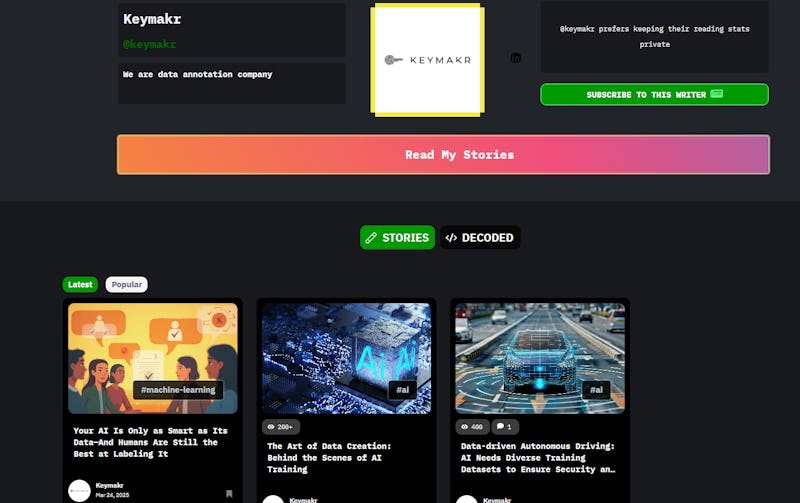Click the #ai tag on Data Creation story
The width and height of the screenshot is (800, 503).
pyautogui.click(x=402, y=390)
